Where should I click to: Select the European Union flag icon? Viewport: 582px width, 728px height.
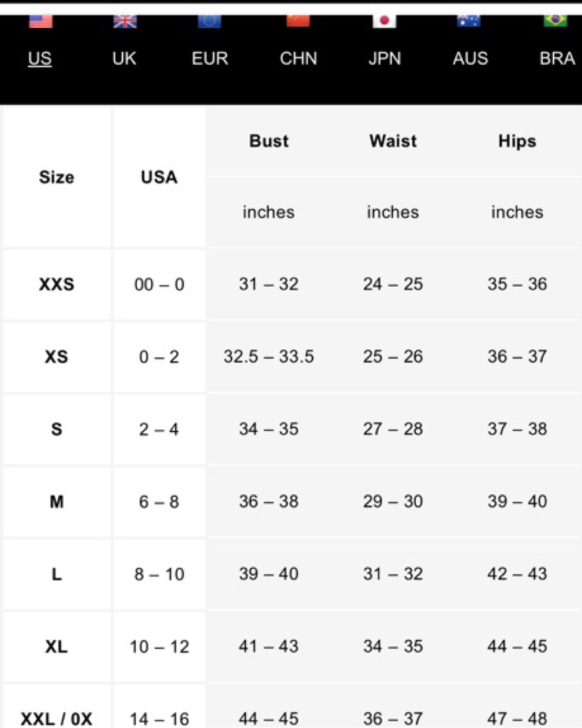pos(209,21)
